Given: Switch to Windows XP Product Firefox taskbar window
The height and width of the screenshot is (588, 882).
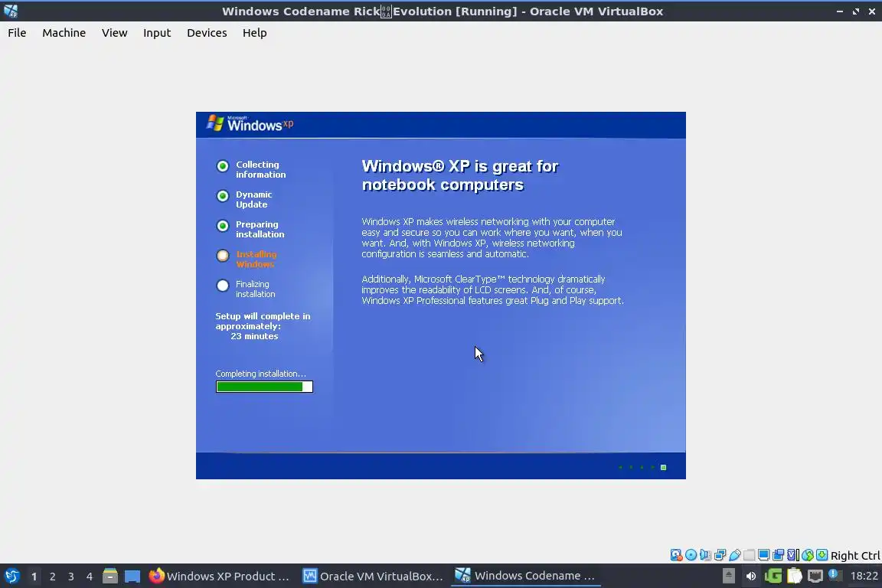Looking at the screenshot, I should (x=219, y=576).
